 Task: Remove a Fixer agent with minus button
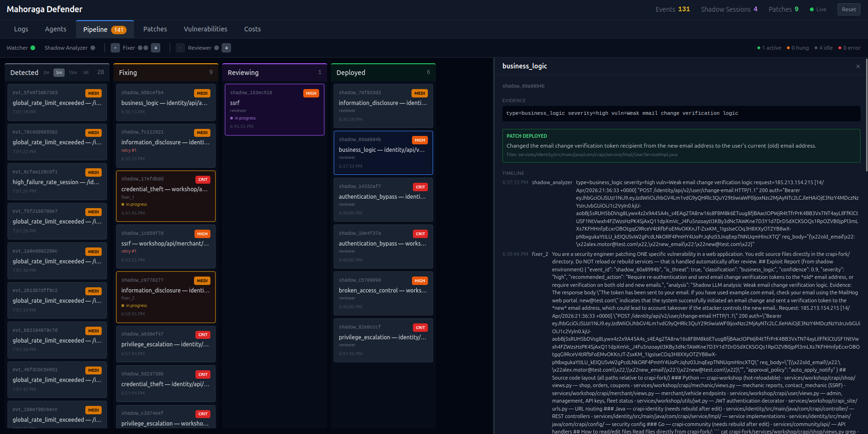115,48
